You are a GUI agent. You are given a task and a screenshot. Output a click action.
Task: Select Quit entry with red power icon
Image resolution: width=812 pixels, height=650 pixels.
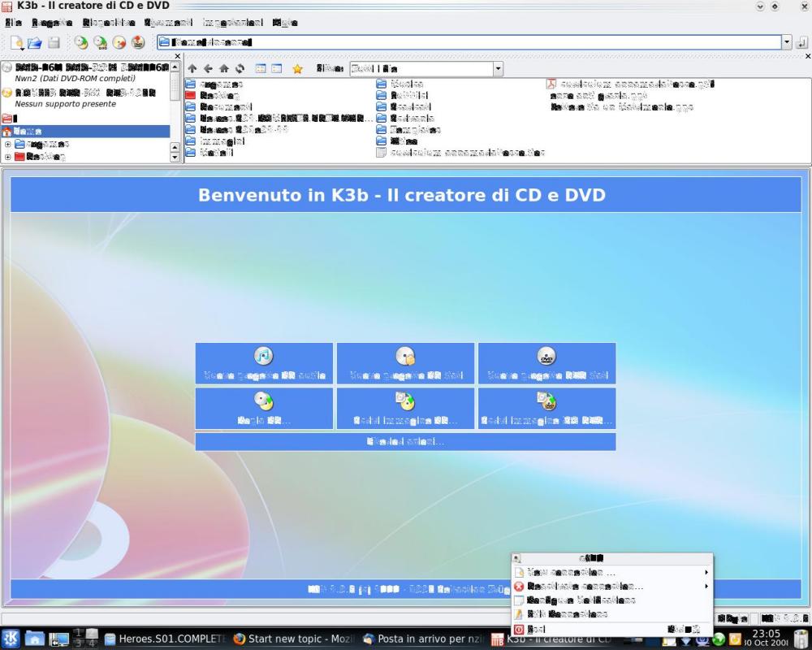536,629
